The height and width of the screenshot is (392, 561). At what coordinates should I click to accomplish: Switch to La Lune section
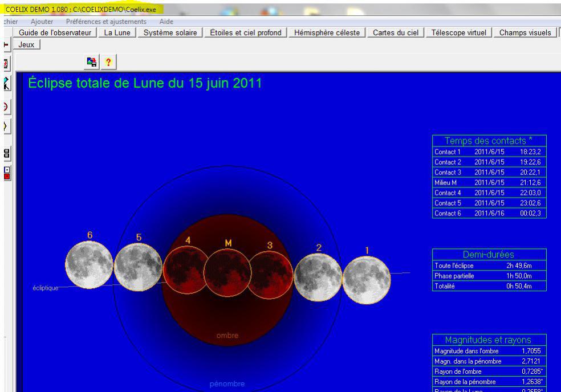tap(117, 32)
